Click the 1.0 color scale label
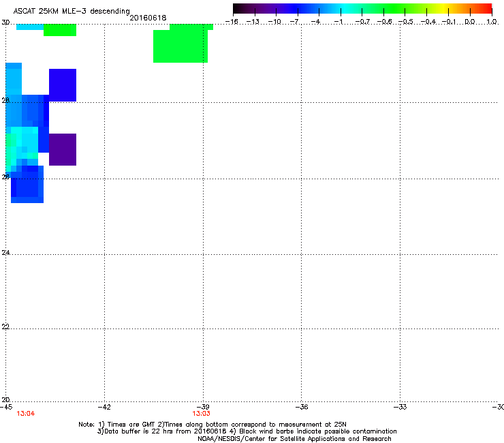The height and width of the screenshot is (443, 504). pos(492,22)
